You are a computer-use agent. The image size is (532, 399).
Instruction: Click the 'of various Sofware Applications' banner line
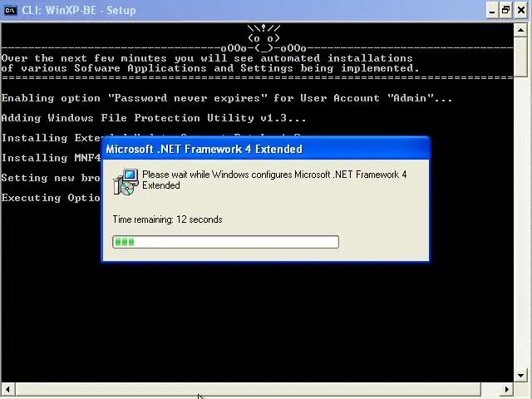[210, 68]
